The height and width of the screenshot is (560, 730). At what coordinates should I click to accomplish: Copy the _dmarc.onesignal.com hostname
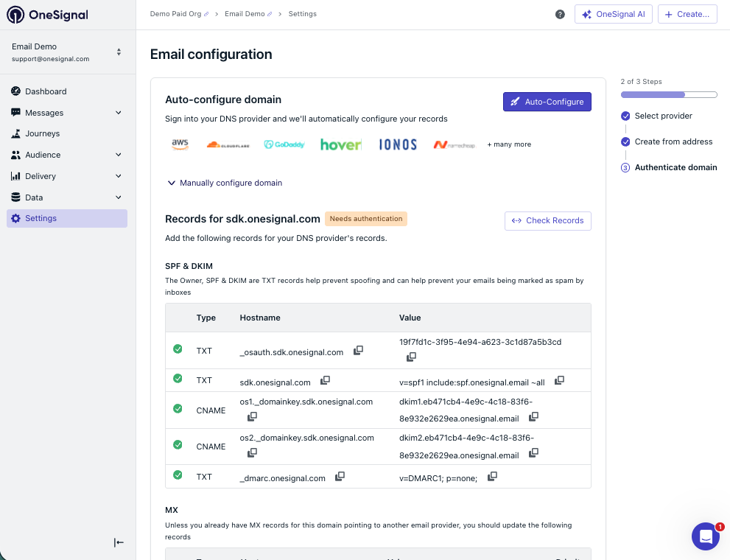(x=340, y=476)
